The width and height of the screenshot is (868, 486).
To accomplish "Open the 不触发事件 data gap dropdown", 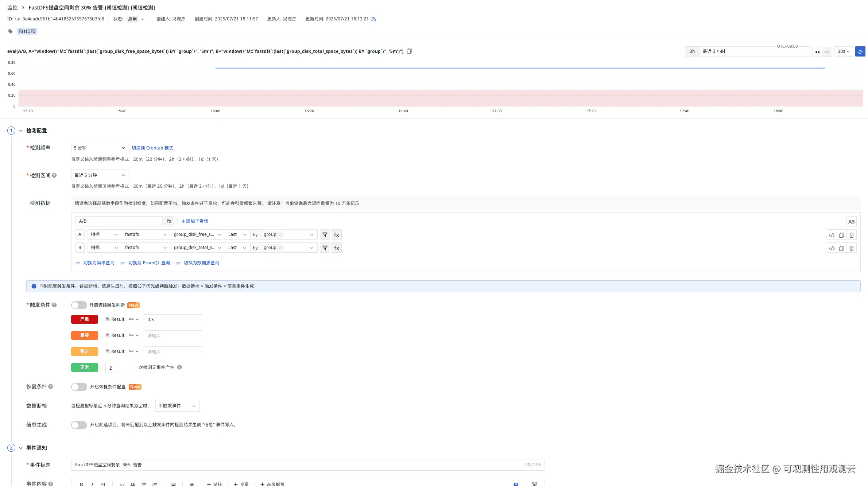I will [x=177, y=406].
